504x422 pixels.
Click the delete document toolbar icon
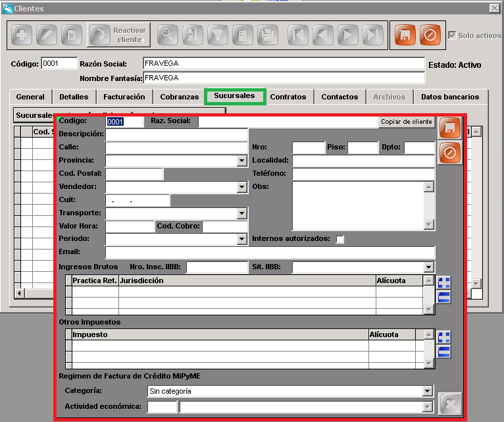click(x=72, y=35)
